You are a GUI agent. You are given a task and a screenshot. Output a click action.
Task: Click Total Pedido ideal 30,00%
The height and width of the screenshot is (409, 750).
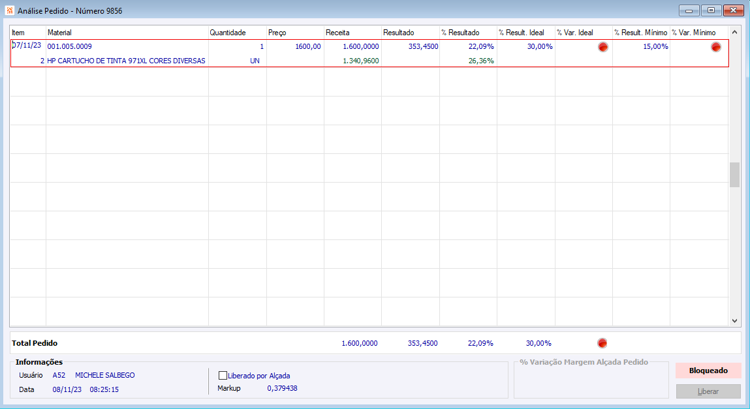(539, 343)
